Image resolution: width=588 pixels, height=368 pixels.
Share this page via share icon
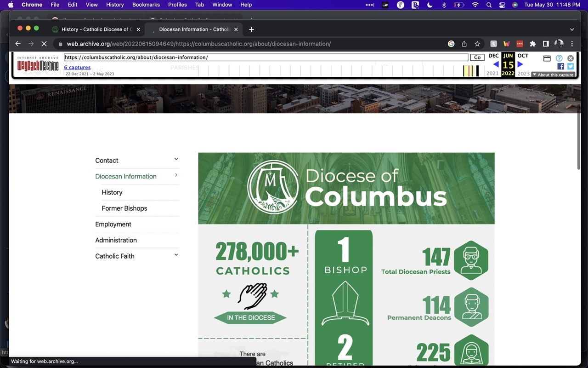[x=464, y=44]
